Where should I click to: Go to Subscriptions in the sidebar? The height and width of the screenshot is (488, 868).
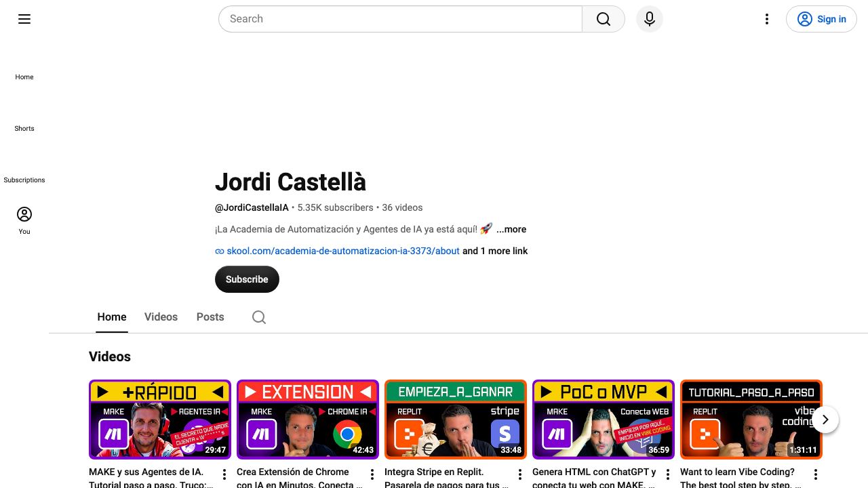24,169
